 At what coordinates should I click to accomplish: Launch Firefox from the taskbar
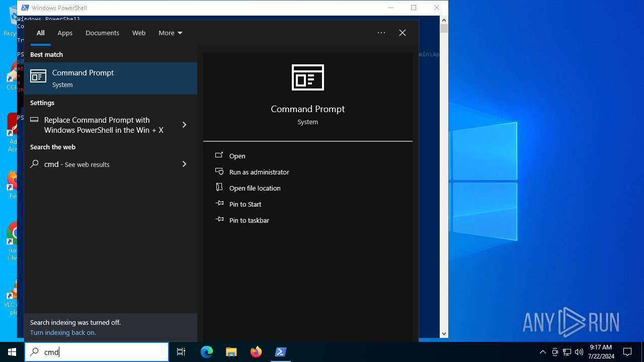point(256,352)
